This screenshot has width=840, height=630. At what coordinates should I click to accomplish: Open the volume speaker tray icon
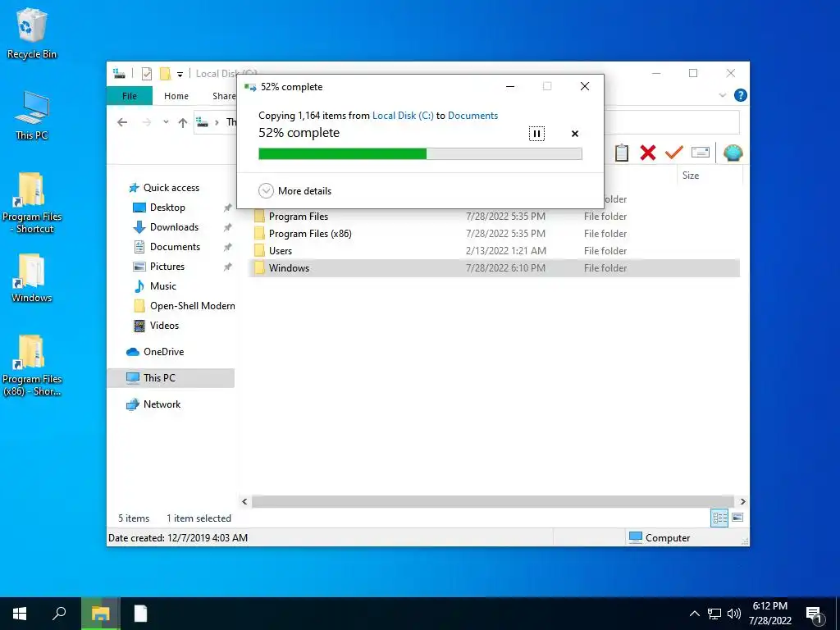[x=734, y=614]
